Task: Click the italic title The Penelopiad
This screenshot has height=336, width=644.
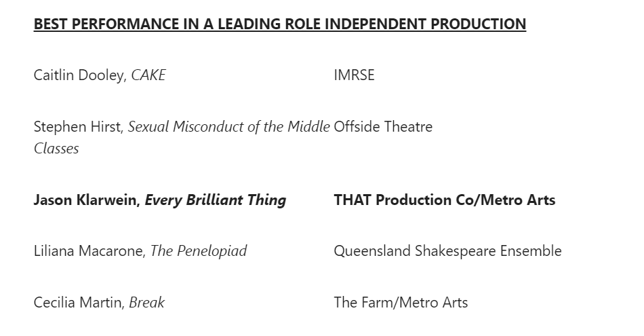Action: pos(199,251)
